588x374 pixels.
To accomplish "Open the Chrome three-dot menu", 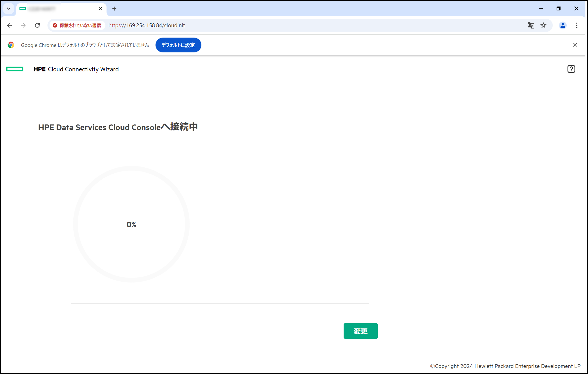I will click(x=577, y=25).
